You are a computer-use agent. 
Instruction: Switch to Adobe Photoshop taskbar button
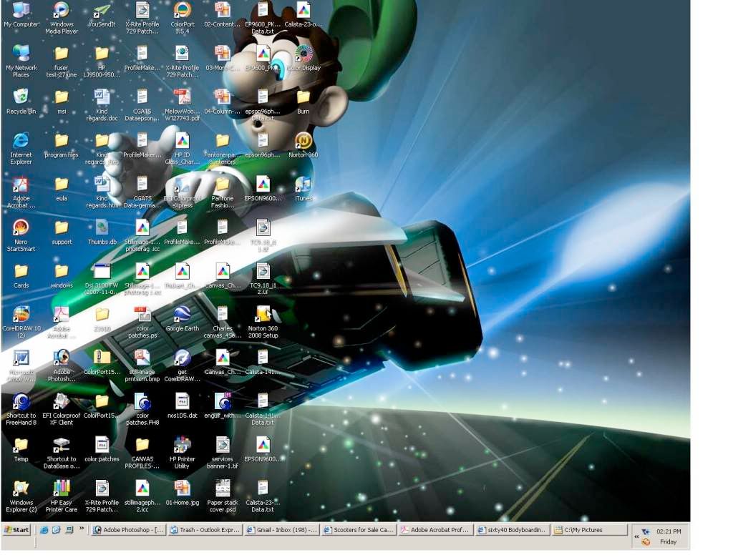[x=129, y=530]
